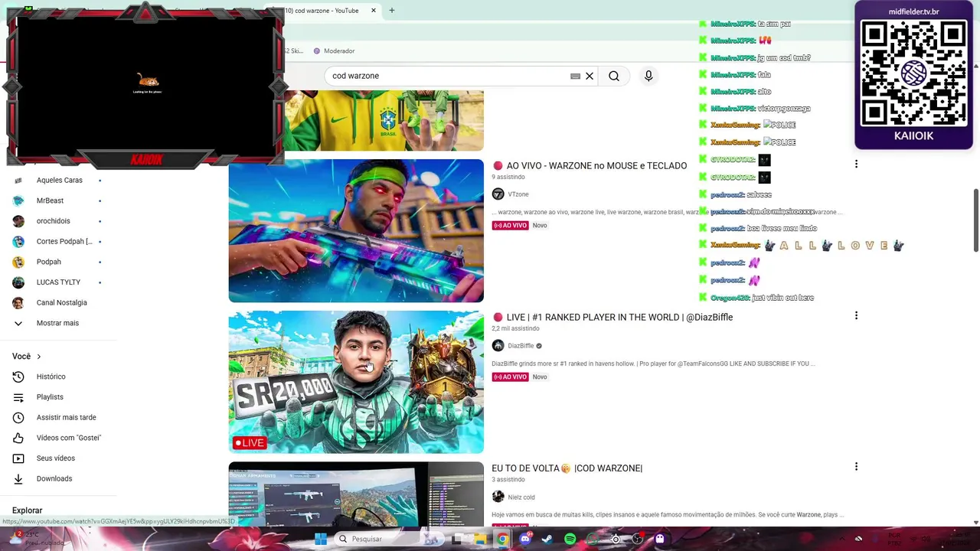This screenshot has height=551, width=980.
Task: Clear the search box with the X icon
Action: 590,76
